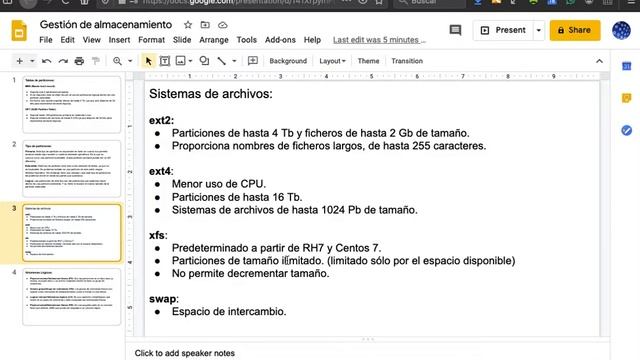The width and height of the screenshot is (640, 360).
Task: Click the Theme button
Action: [x=368, y=61]
